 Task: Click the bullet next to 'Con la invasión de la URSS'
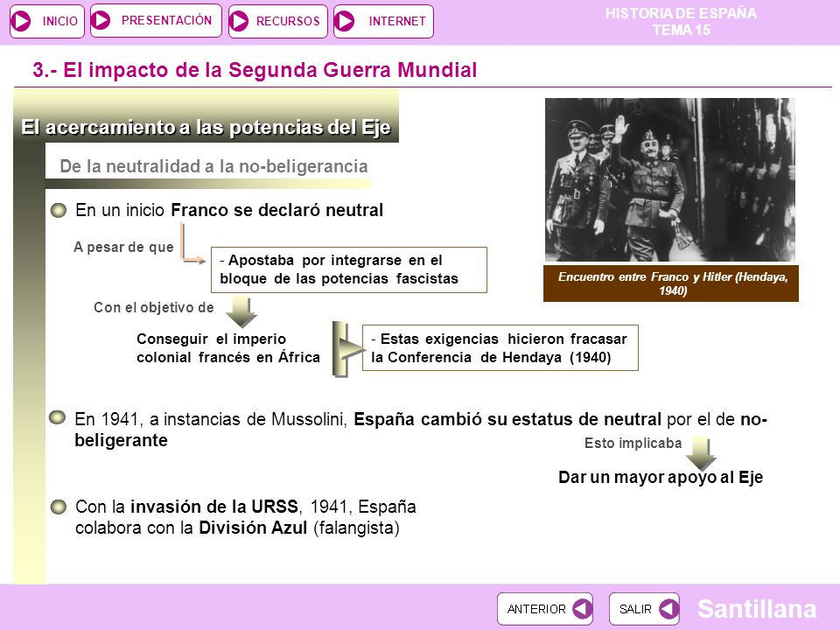59,507
